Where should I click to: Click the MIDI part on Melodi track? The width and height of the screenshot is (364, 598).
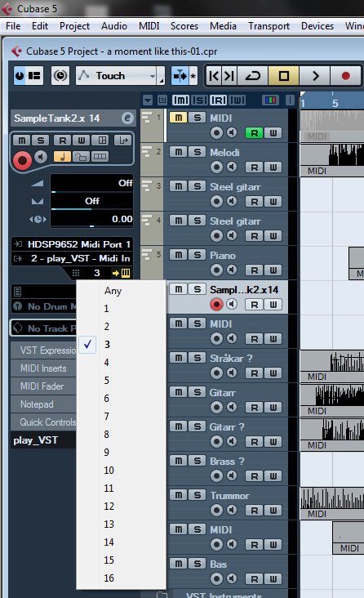tap(332, 160)
